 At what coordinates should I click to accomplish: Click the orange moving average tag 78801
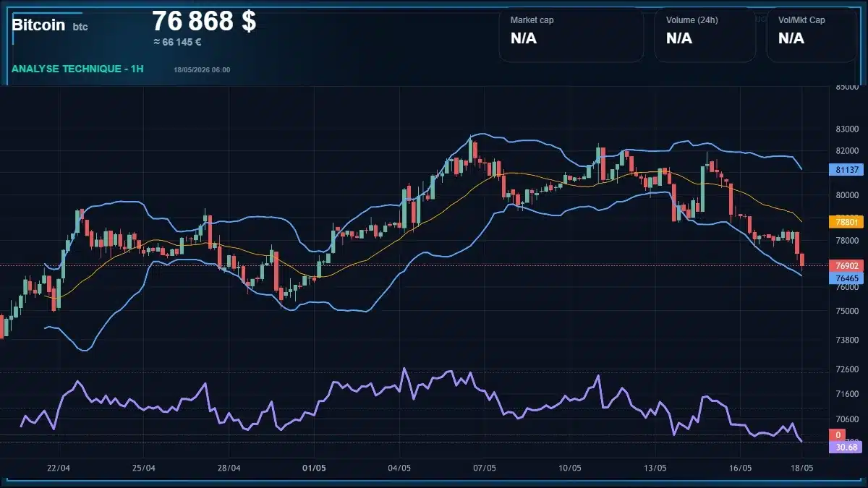[x=846, y=222]
